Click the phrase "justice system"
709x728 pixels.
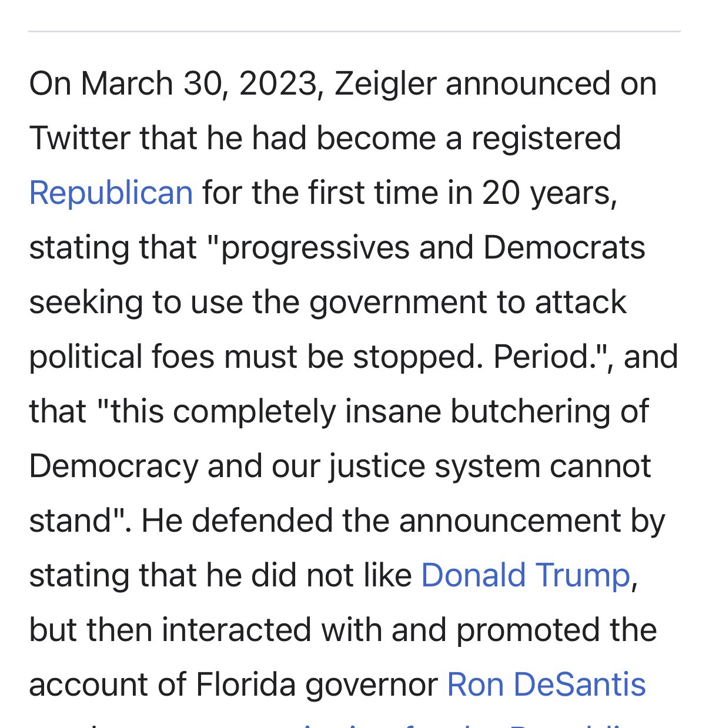434,466
